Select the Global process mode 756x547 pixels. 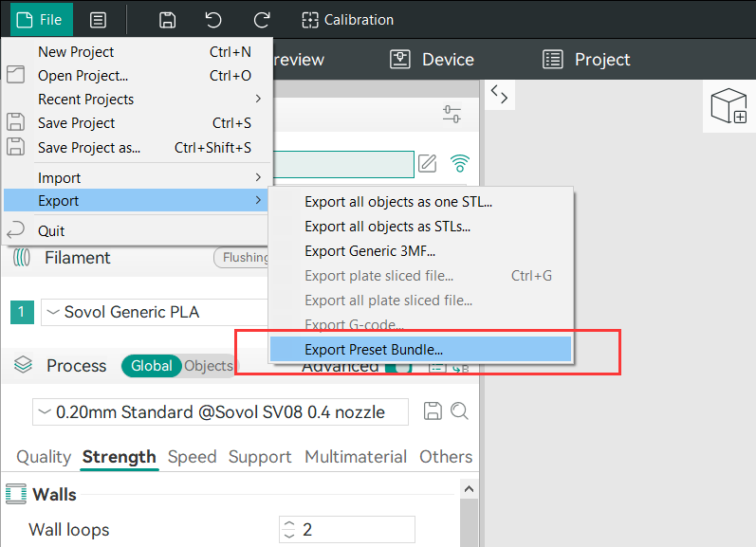152,366
